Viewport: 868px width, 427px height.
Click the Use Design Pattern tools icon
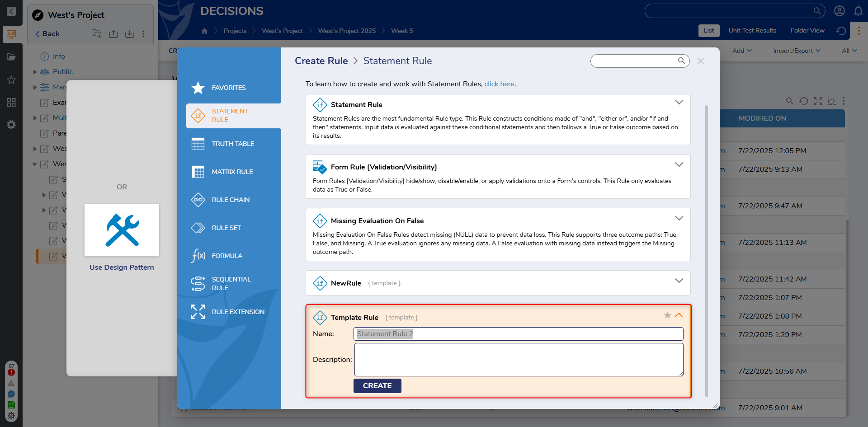(x=122, y=230)
